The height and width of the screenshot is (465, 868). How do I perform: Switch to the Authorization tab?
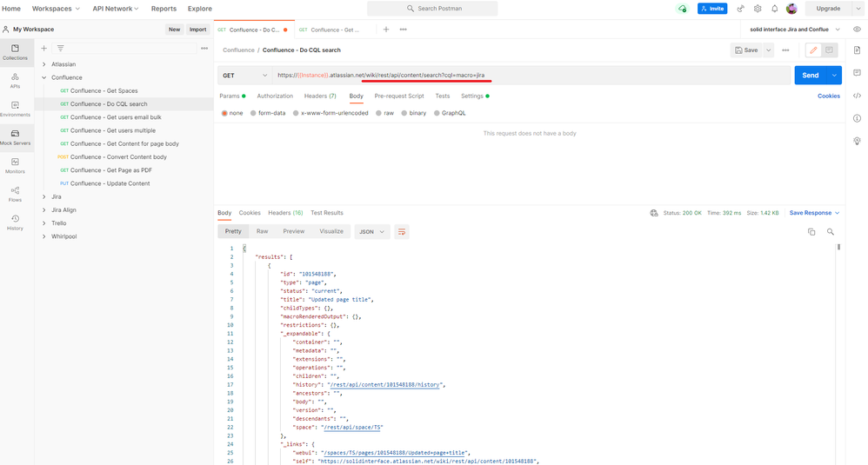pyautogui.click(x=275, y=96)
